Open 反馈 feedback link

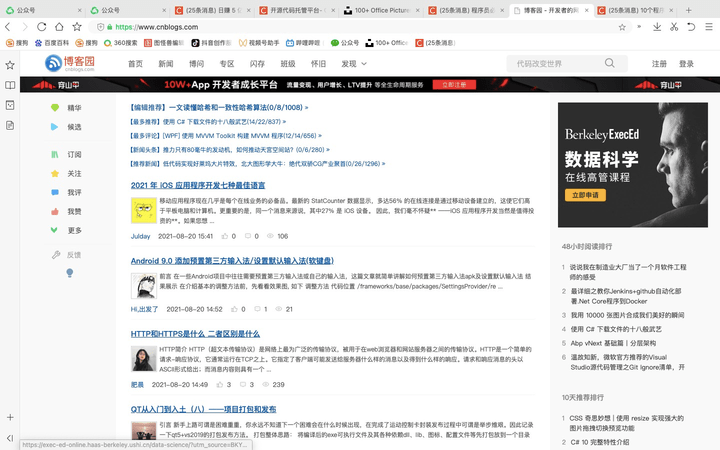(67, 255)
